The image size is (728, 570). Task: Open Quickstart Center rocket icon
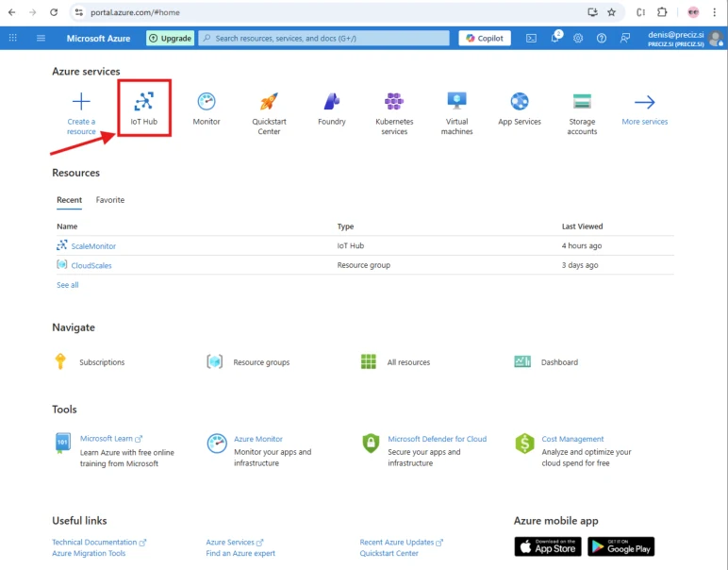270,101
